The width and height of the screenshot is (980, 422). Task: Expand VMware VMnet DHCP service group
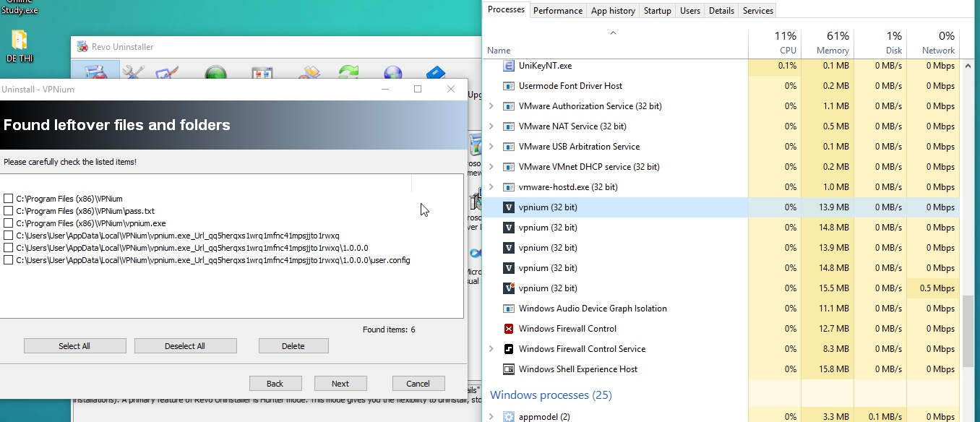coord(491,167)
